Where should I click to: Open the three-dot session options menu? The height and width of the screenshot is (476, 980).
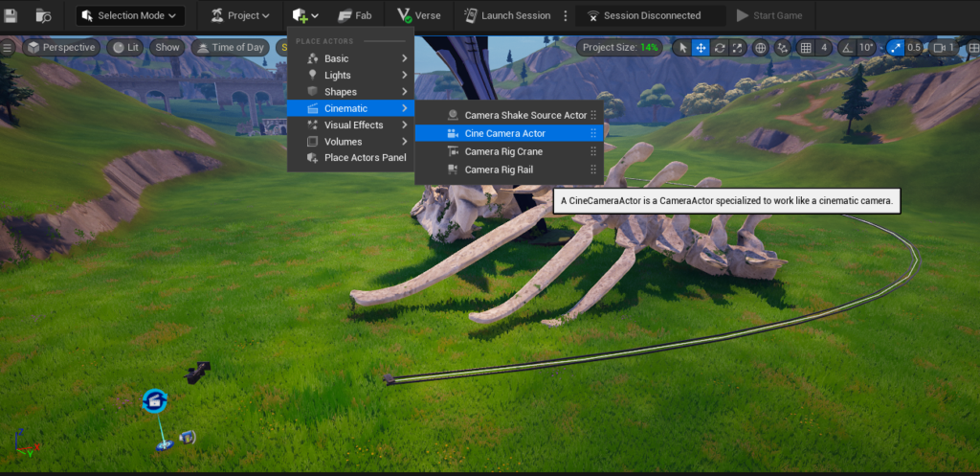coord(566,15)
